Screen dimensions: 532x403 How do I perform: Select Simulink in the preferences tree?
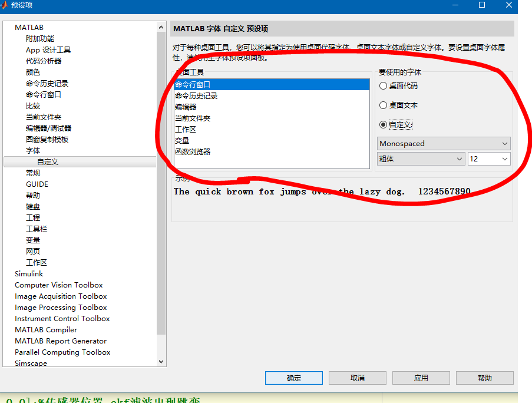click(x=29, y=273)
